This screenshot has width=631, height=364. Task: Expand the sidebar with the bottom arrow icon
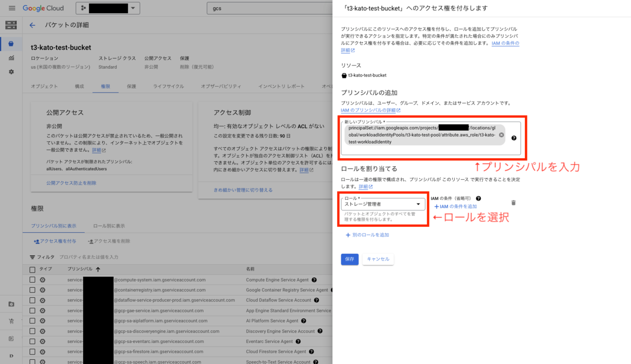tap(11, 356)
